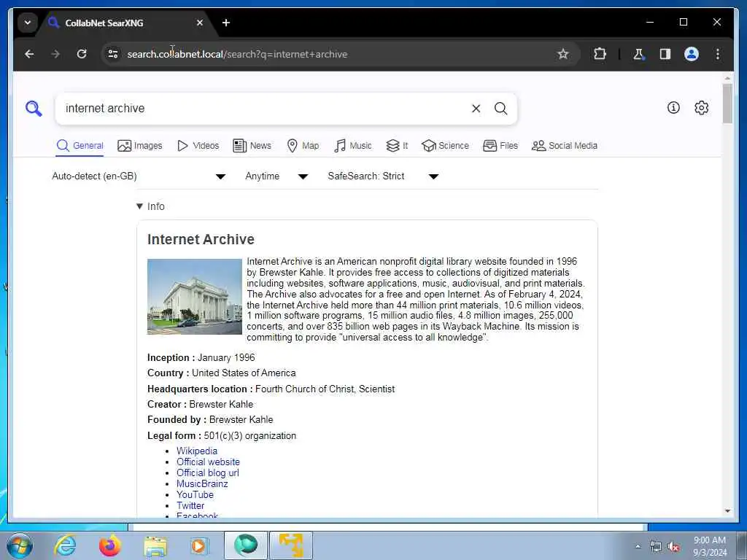The image size is (747, 560).
Task: Collapse the Info section
Action: 150,206
